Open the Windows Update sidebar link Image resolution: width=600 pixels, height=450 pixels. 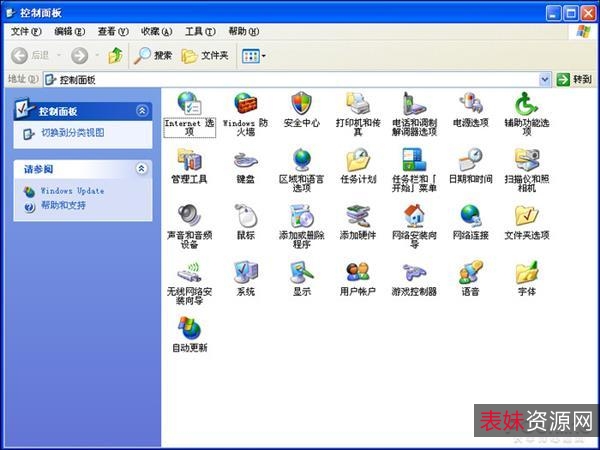72,191
